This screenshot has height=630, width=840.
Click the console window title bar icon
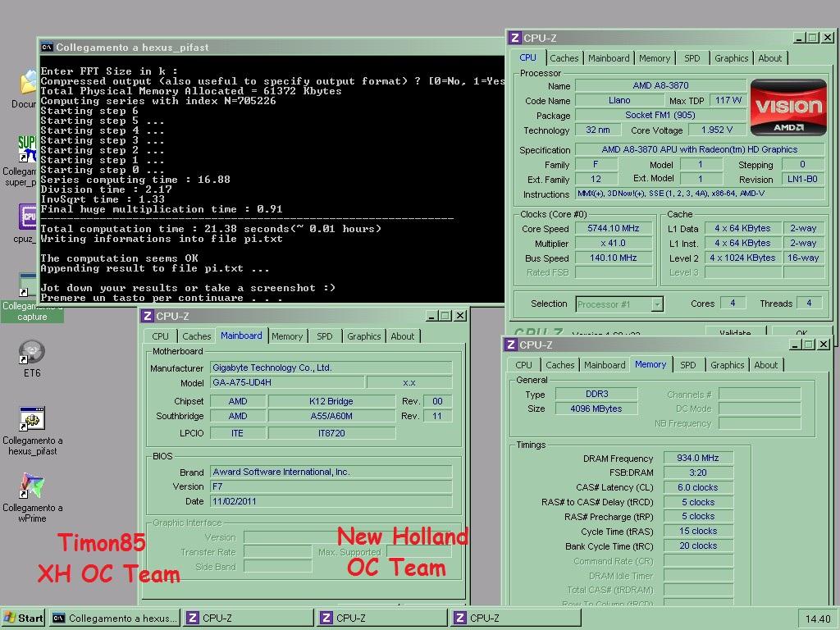coord(47,47)
